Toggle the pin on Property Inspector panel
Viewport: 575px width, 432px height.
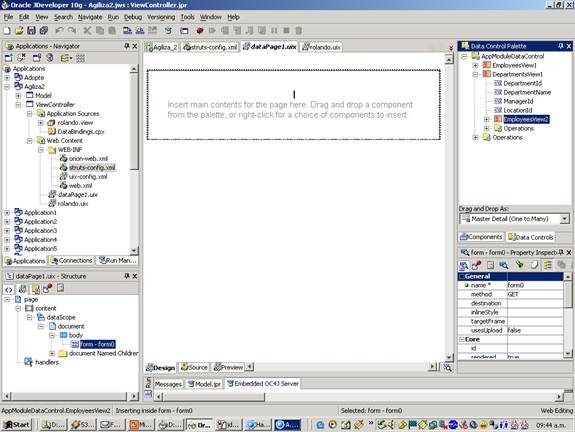pyautogui.click(x=561, y=252)
